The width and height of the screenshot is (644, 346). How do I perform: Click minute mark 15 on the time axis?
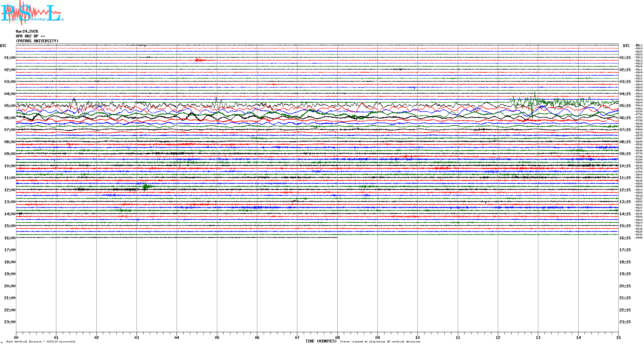coord(618,337)
